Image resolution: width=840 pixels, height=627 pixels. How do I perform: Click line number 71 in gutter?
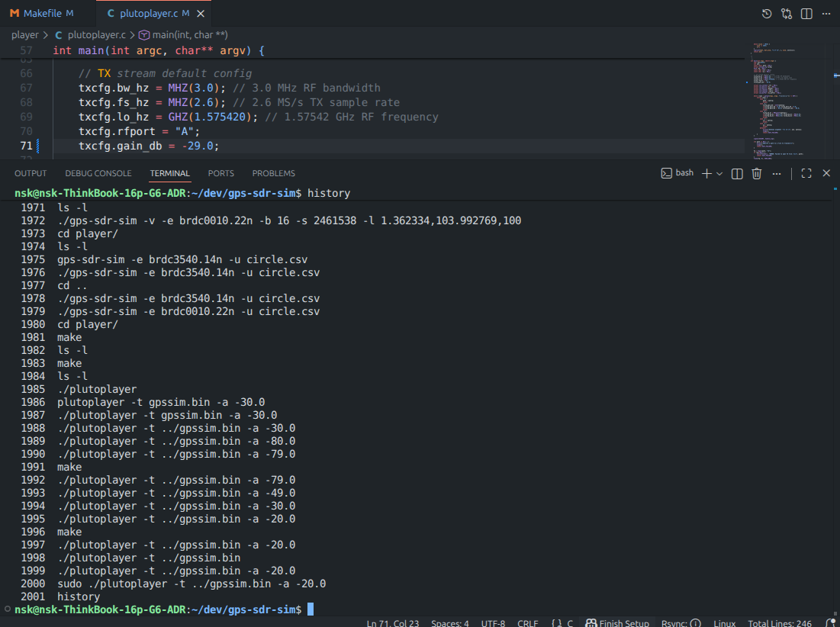26,146
